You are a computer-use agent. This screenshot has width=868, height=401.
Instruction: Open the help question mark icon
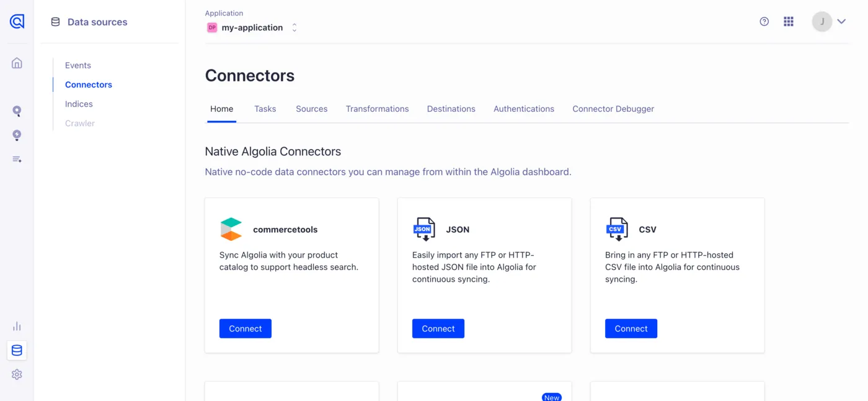[x=764, y=22]
